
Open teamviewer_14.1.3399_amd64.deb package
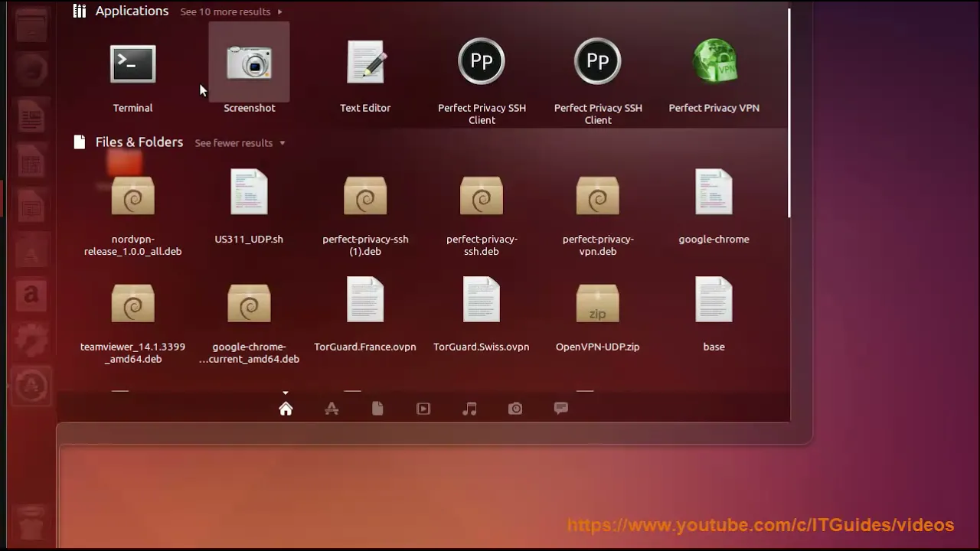tap(132, 304)
